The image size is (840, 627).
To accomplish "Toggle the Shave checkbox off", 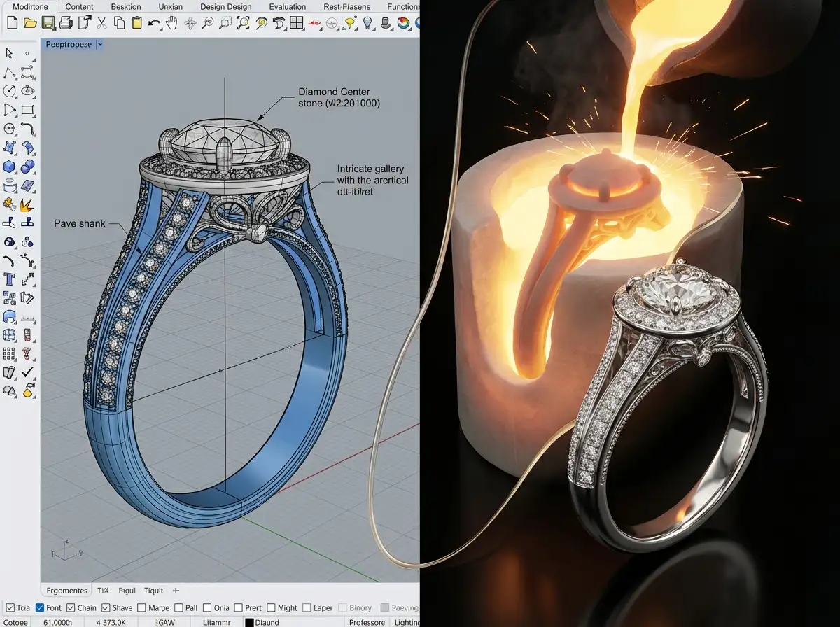I will point(106,607).
